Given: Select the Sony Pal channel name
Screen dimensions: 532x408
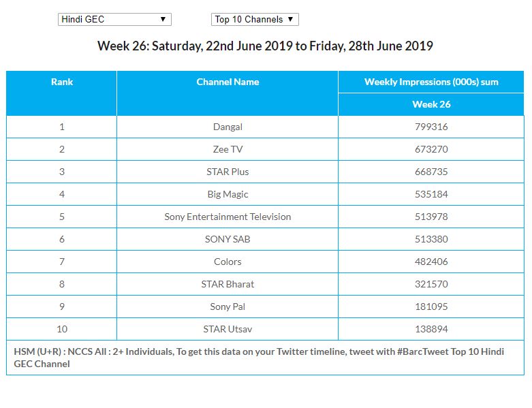Looking at the screenshot, I should [x=228, y=307].
